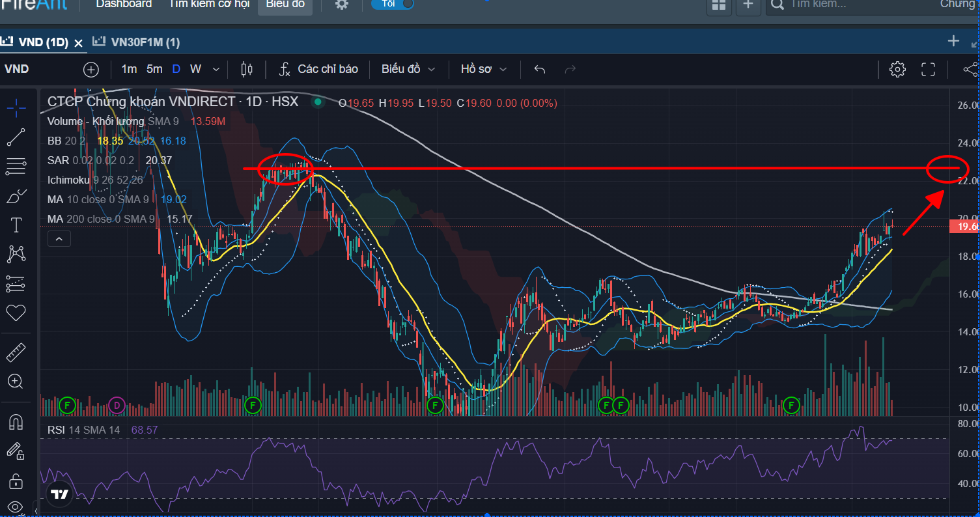This screenshot has height=517, width=980.
Task: Select the text annotation tool
Action: (16, 225)
